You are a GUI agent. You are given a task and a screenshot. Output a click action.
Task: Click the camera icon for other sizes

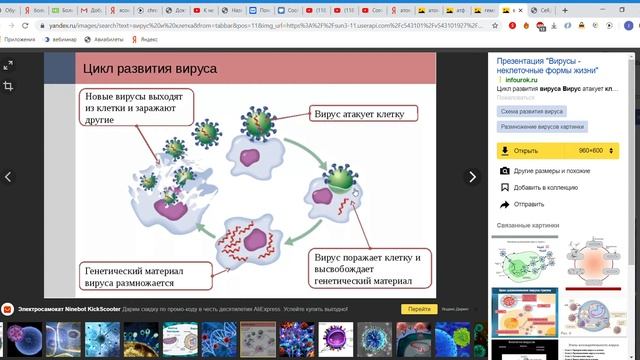pos(505,171)
